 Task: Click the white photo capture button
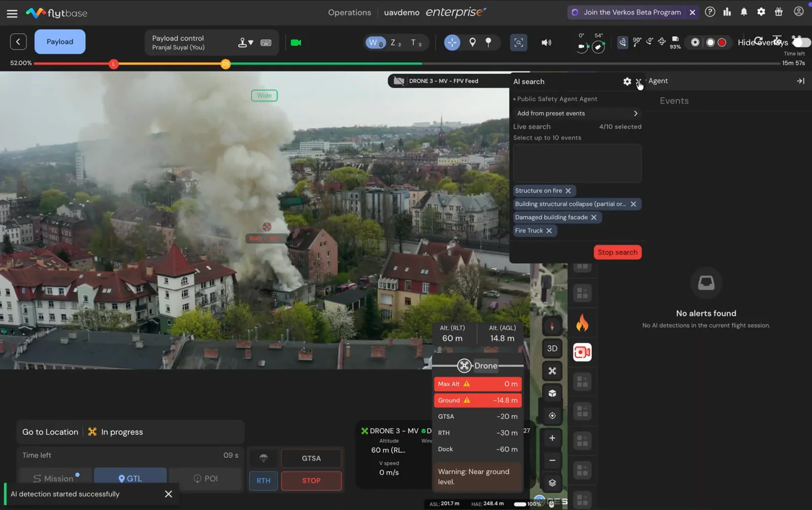pyautogui.click(x=710, y=43)
